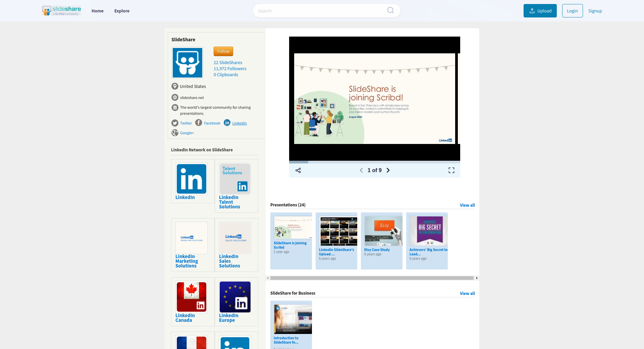Viewport: 644px width, 349px height.
Task: Click the slideshow progress bar
Action: 375,162
